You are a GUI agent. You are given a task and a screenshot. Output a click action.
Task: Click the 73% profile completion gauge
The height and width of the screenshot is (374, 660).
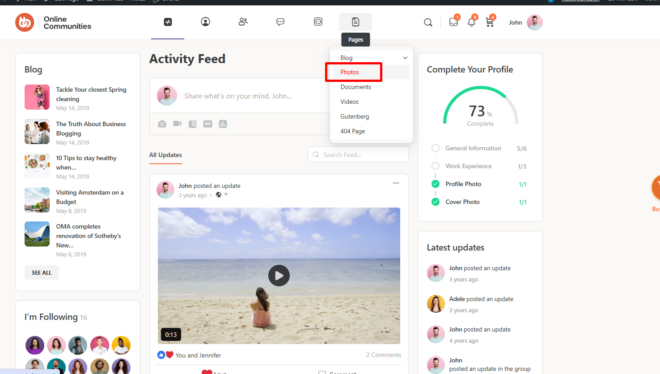tap(480, 106)
